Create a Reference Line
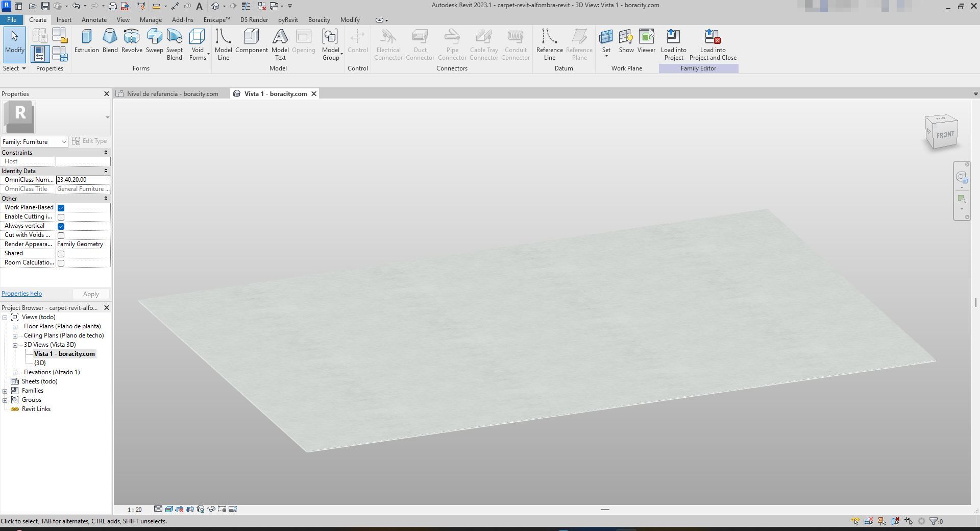 coord(549,44)
